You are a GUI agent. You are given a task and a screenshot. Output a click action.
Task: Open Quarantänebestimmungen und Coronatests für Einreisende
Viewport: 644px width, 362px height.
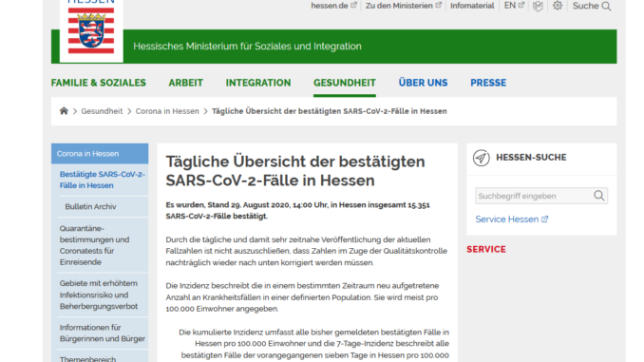point(103,245)
